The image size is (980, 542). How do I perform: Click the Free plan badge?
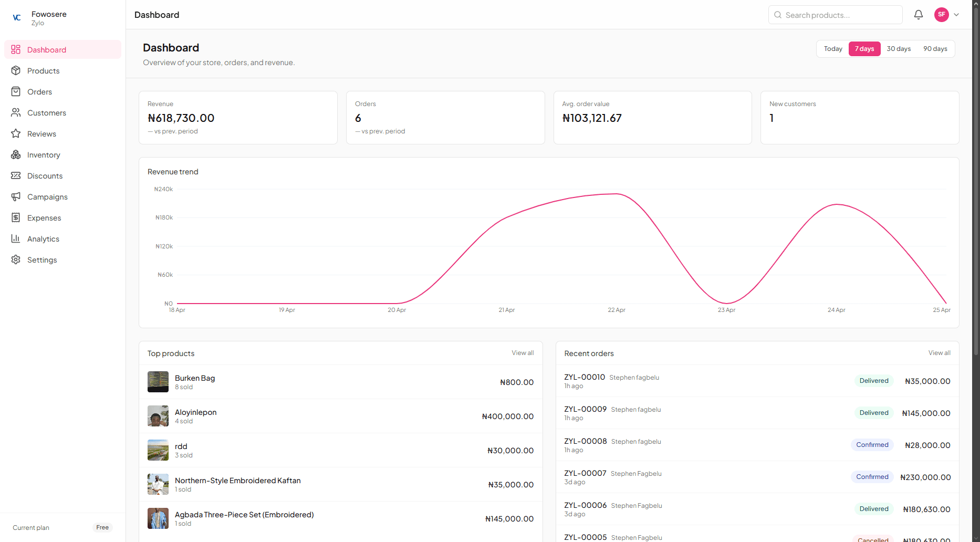coord(102,527)
